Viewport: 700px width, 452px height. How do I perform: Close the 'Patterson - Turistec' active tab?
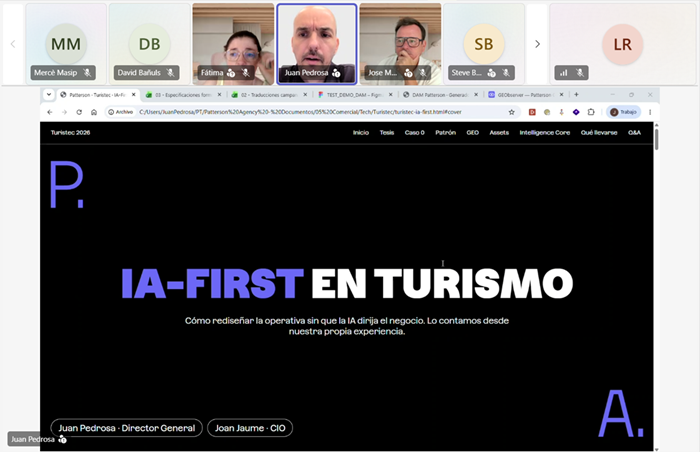click(x=133, y=95)
